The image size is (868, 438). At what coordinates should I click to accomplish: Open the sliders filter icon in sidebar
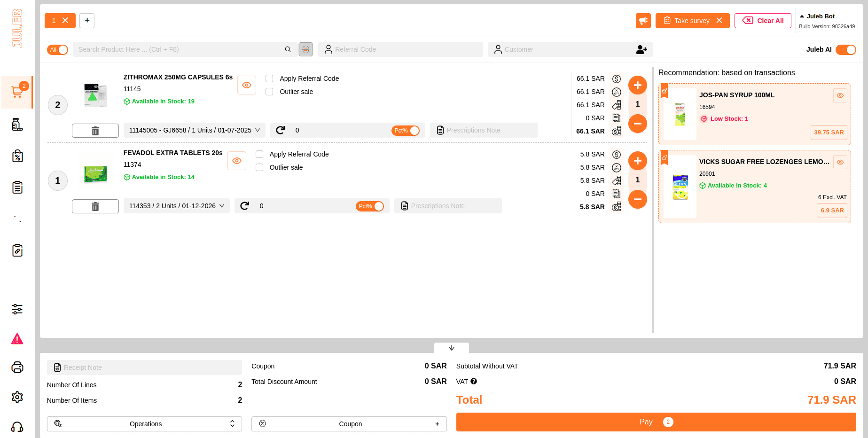coord(17,309)
